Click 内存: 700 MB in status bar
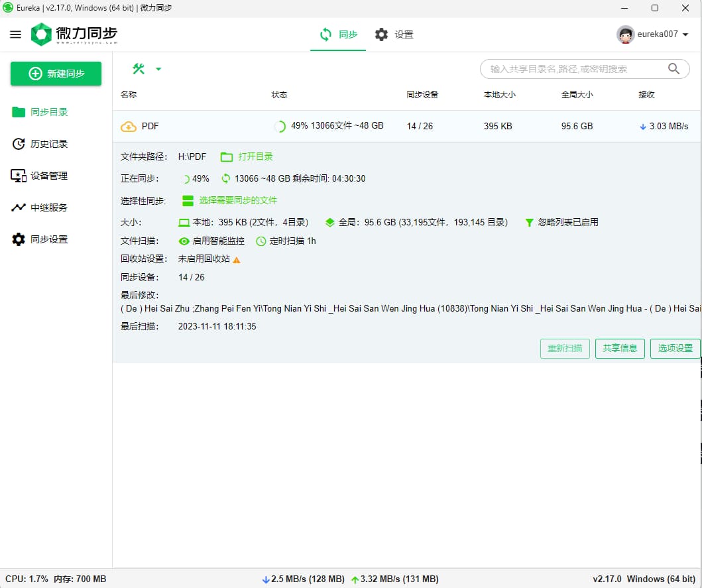 tap(80, 579)
